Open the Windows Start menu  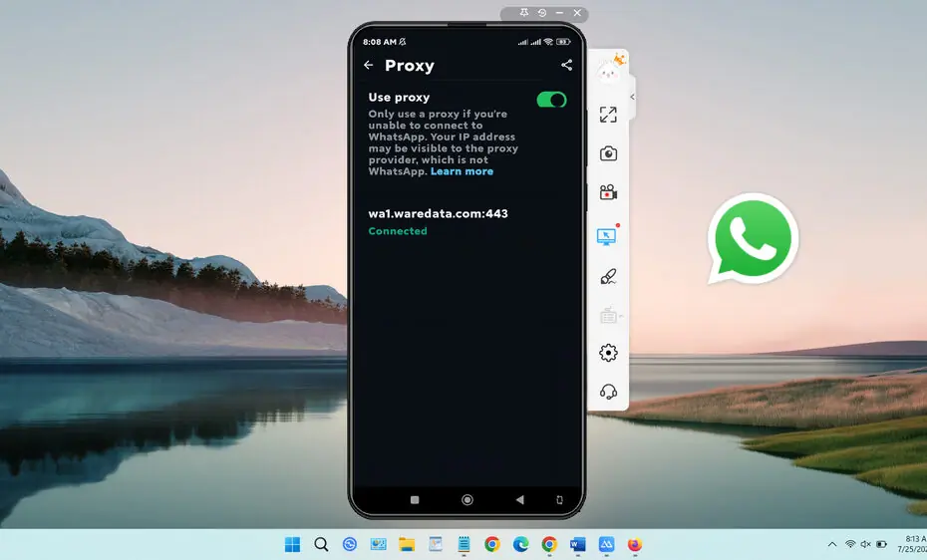pos(293,544)
